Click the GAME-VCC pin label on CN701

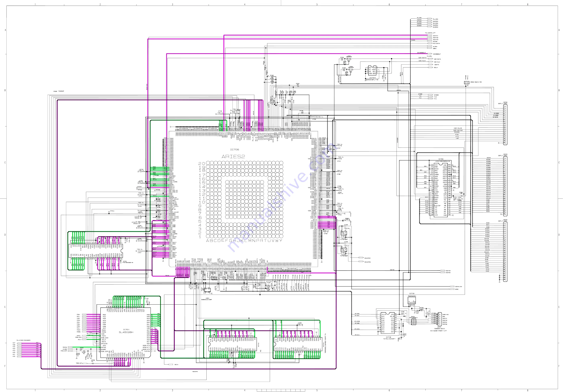tap(445, 315)
